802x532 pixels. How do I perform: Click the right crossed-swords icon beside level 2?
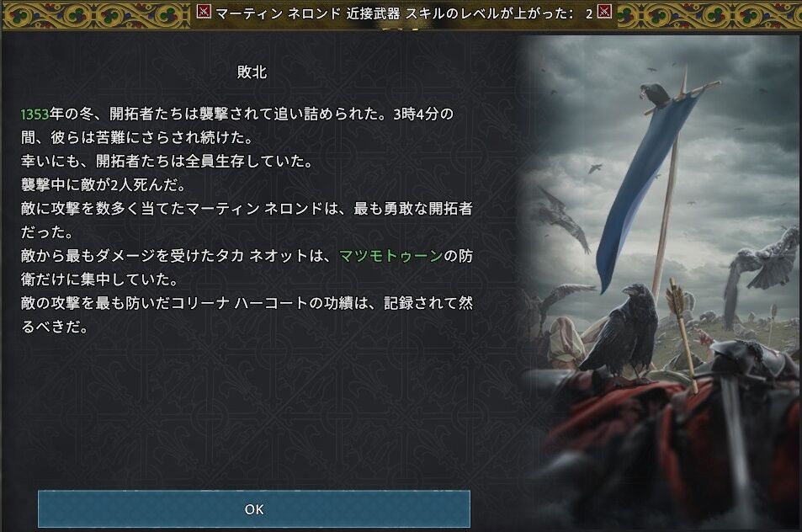coord(604,11)
